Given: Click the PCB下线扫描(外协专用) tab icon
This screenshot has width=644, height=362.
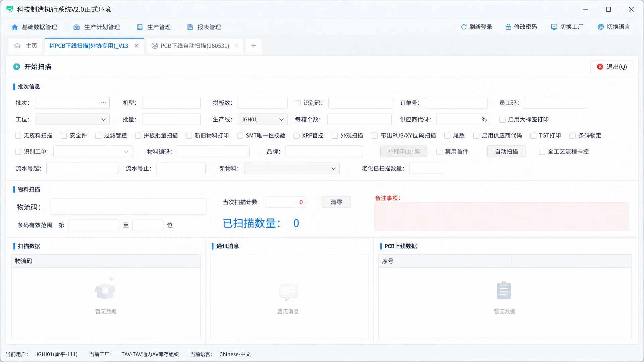Looking at the screenshot, I should [52, 46].
